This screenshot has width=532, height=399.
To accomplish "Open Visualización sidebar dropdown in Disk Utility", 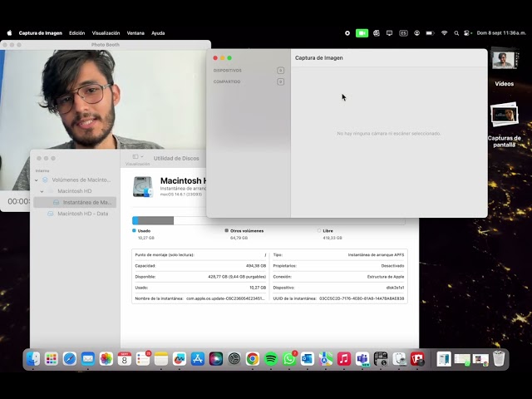I will [138, 157].
